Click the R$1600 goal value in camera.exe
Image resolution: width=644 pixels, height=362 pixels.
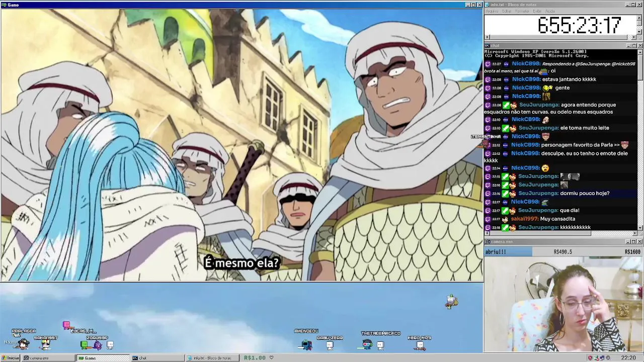tap(632, 252)
